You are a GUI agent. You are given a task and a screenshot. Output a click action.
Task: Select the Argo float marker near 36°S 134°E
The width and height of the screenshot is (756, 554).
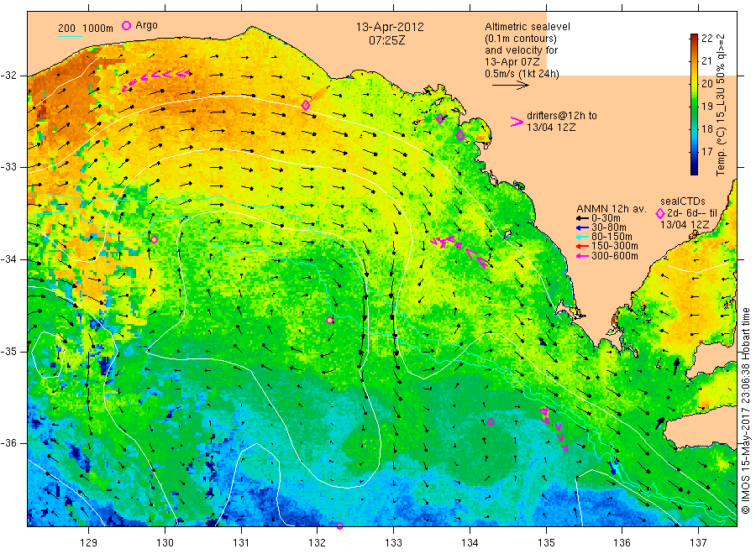(491, 421)
